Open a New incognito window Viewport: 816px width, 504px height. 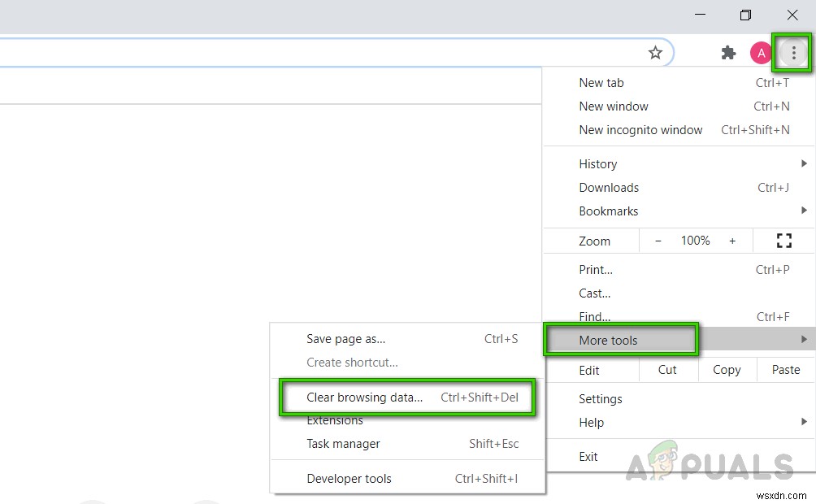pyautogui.click(x=679, y=129)
